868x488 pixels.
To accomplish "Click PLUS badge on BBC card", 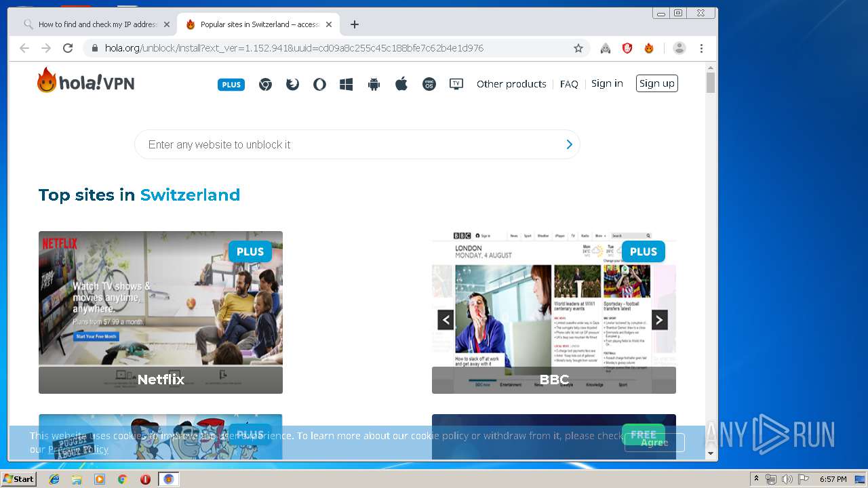I will [x=644, y=251].
